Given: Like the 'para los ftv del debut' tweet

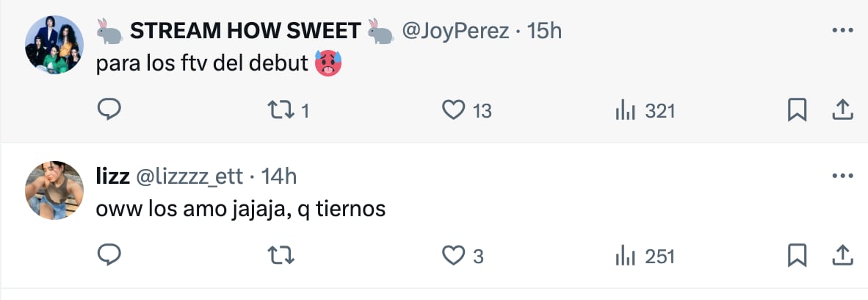Looking at the screenshot, I should [x=455, y=110].
